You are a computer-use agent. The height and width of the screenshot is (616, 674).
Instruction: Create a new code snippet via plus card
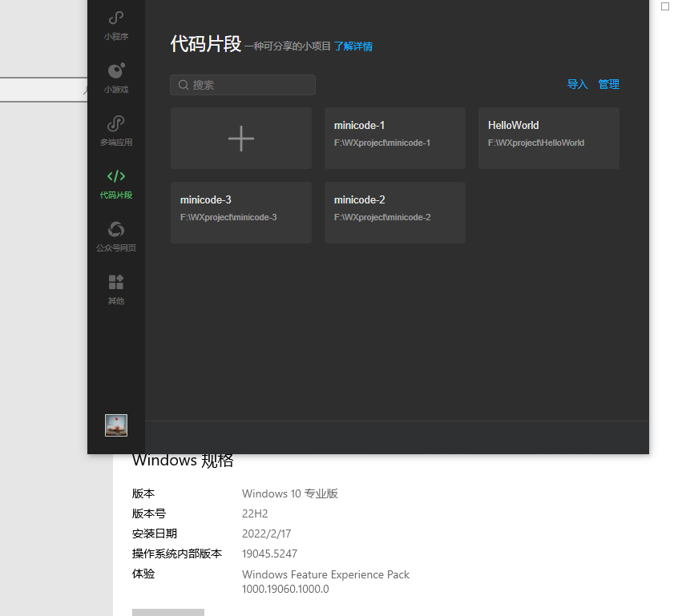tap(241, 139)
